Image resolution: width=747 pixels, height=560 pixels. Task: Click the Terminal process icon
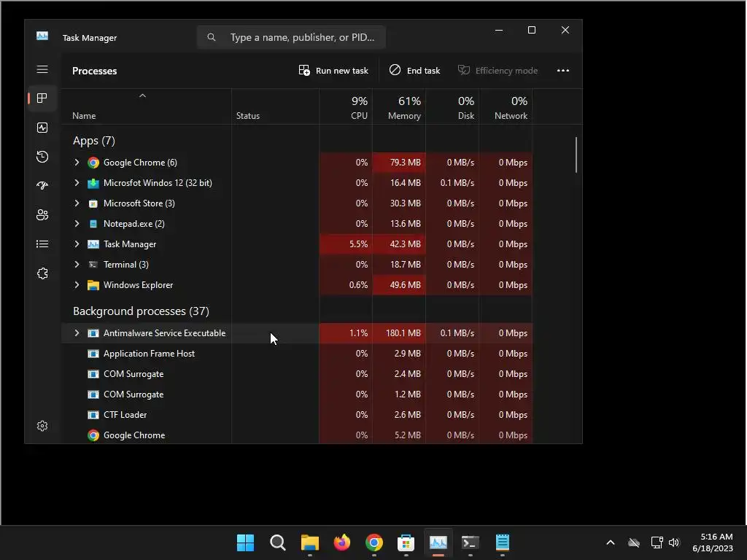(x=93, y=265)
